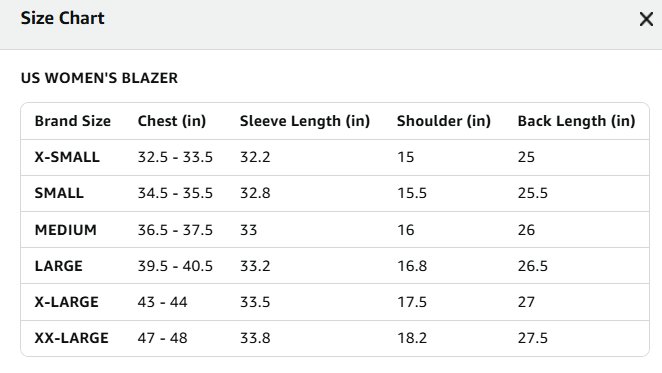Click the Brand Size column header
The width and height of the screenshot is (662, 373).
(x=73, y=121)
